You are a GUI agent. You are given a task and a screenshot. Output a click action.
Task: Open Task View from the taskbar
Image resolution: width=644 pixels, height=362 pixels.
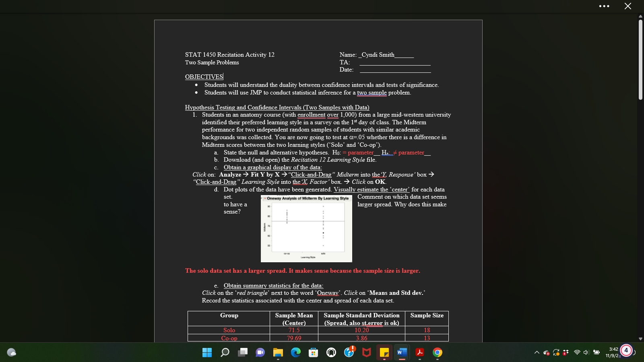[x=242, y=352]
